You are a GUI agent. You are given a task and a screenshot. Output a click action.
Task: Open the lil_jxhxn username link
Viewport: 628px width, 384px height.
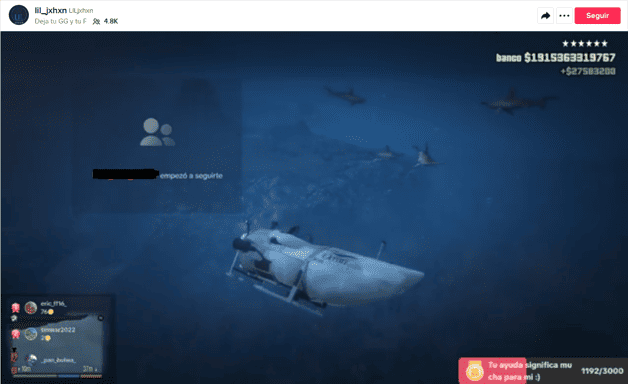click(50, 10)
